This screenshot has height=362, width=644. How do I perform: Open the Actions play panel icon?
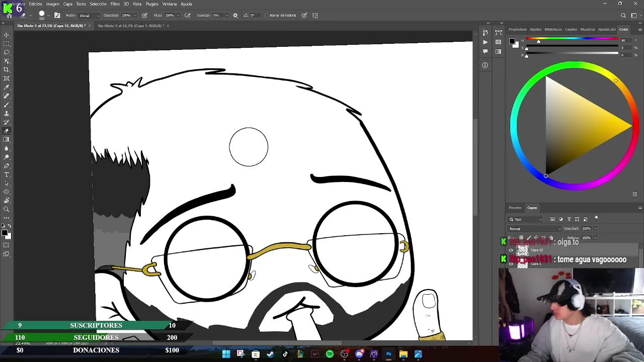point(485,42)
